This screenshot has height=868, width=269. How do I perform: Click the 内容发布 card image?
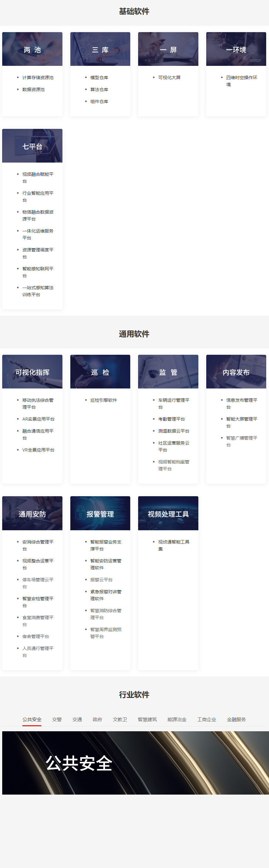[x=236, y=372]
